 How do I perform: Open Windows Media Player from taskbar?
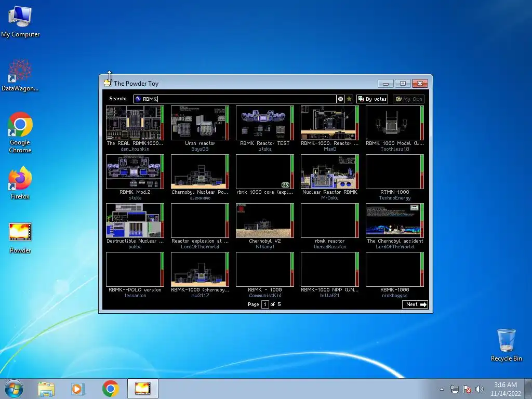coord(78,389)
